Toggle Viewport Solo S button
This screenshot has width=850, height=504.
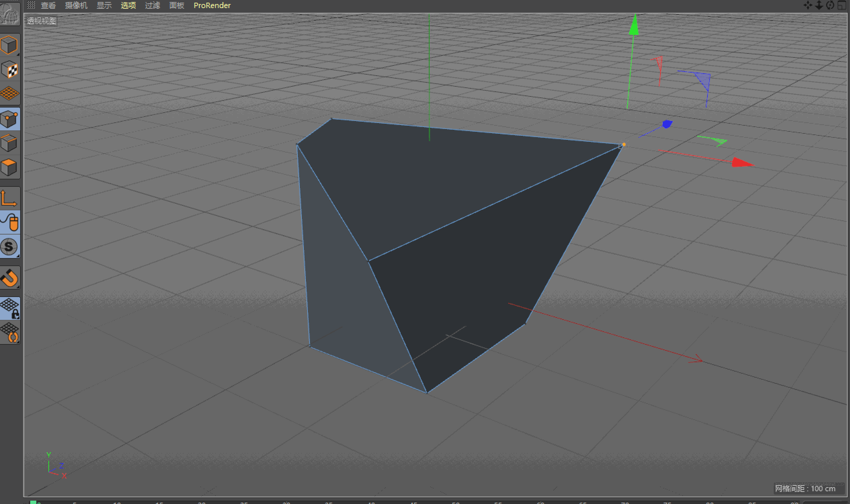click(9, 247)
